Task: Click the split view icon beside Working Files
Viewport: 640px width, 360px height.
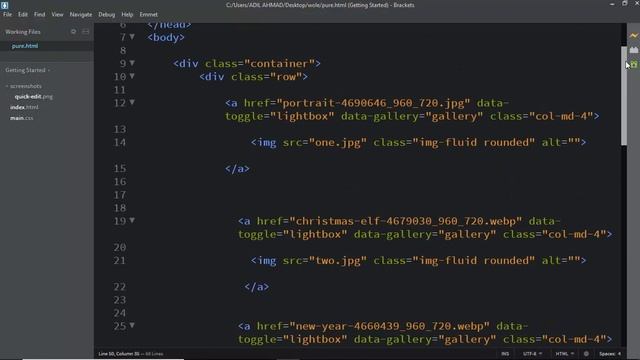Action: tap(86, 31)
